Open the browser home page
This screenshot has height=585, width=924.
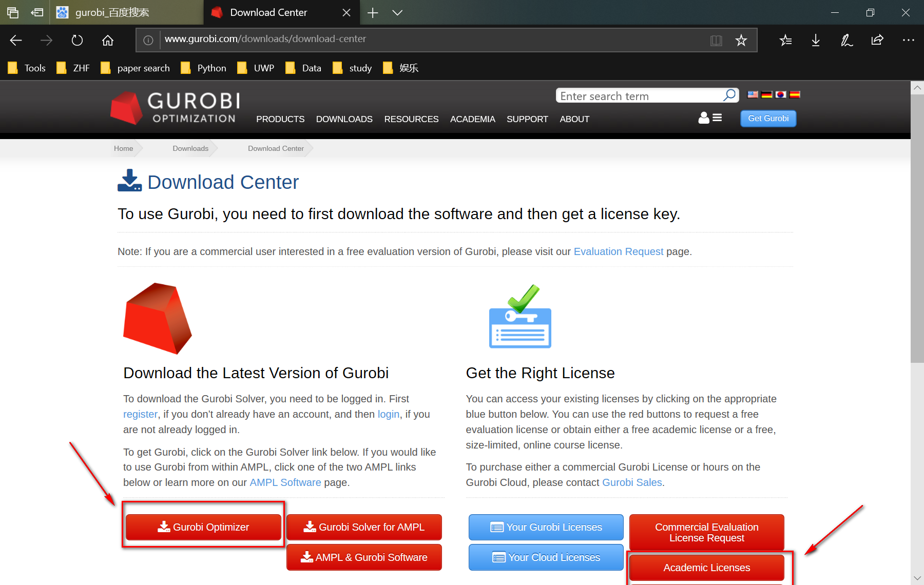tap(108, 40)
